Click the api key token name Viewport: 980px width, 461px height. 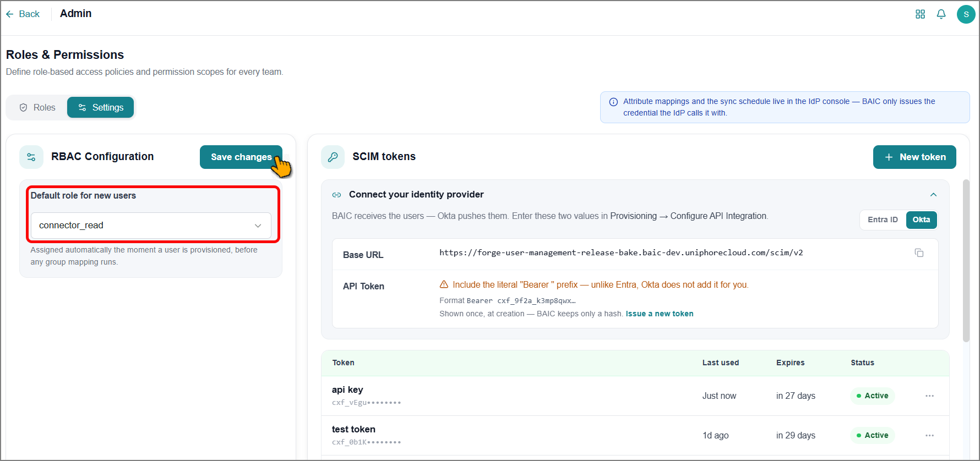pos(347,389)
